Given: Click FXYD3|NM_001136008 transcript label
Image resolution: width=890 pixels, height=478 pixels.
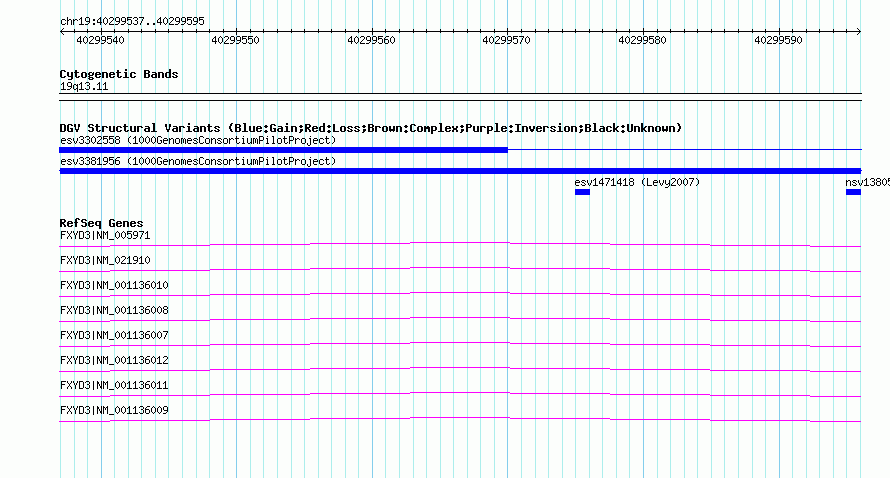Looking at the screenshot, I should click(x=114, y=310).
